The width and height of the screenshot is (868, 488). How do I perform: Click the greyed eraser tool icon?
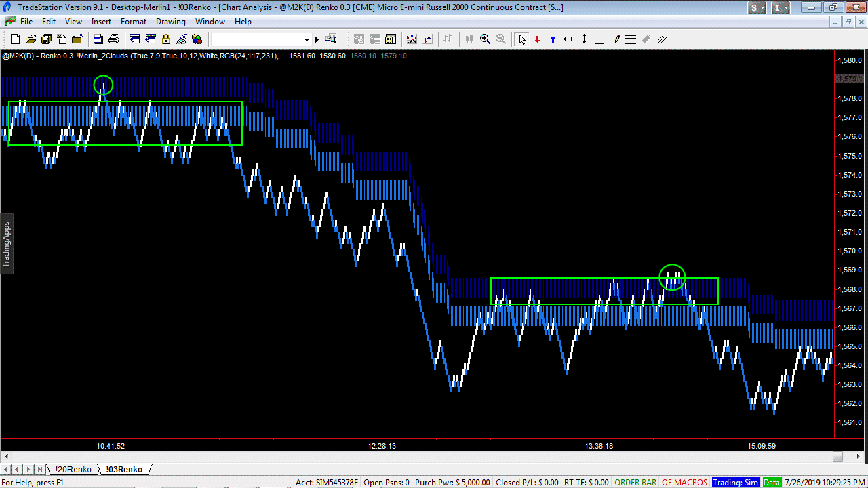[x=646, y=39]
